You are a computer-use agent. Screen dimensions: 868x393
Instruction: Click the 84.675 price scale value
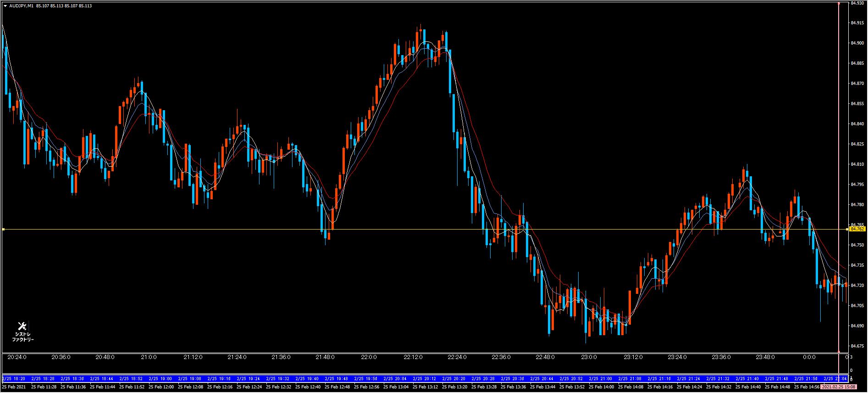click(x=857, y=346)
